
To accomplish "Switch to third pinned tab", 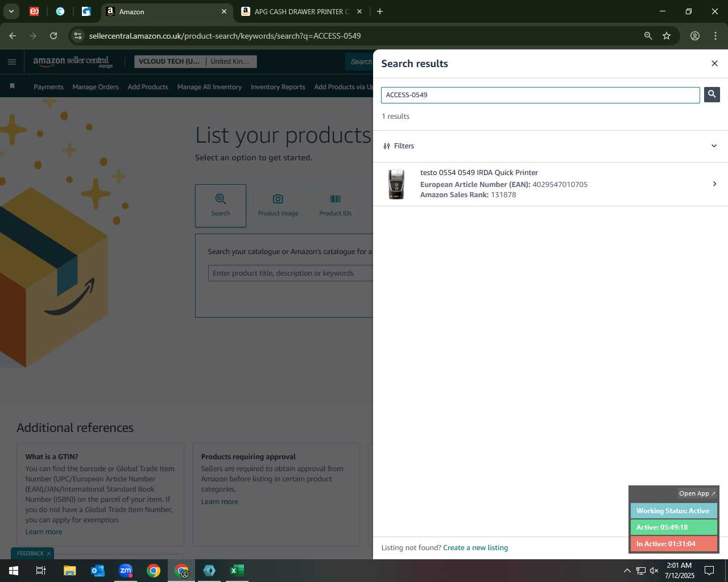I will click(x=86, y=11).
